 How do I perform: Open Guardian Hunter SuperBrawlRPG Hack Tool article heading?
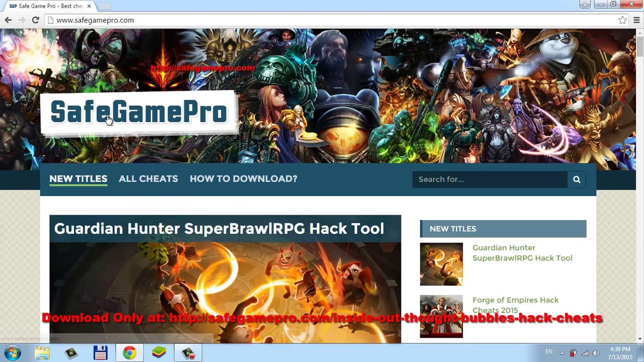[219, 228]
